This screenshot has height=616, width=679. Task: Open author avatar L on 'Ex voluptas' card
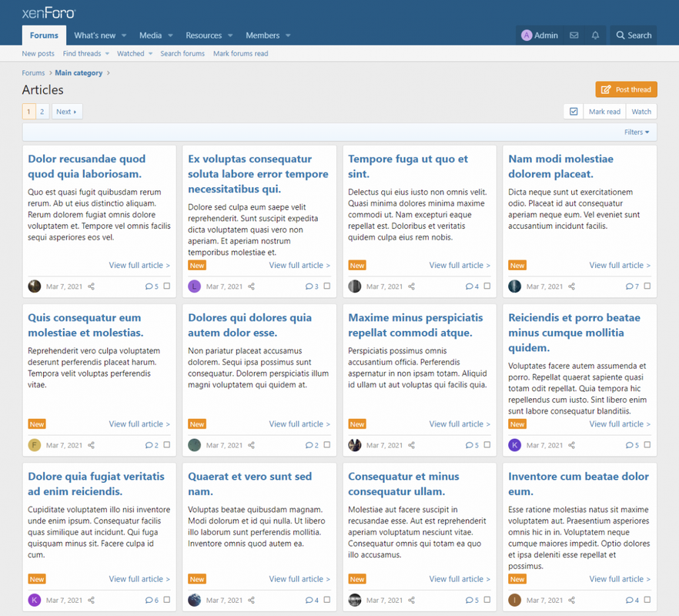click(195, 286)
